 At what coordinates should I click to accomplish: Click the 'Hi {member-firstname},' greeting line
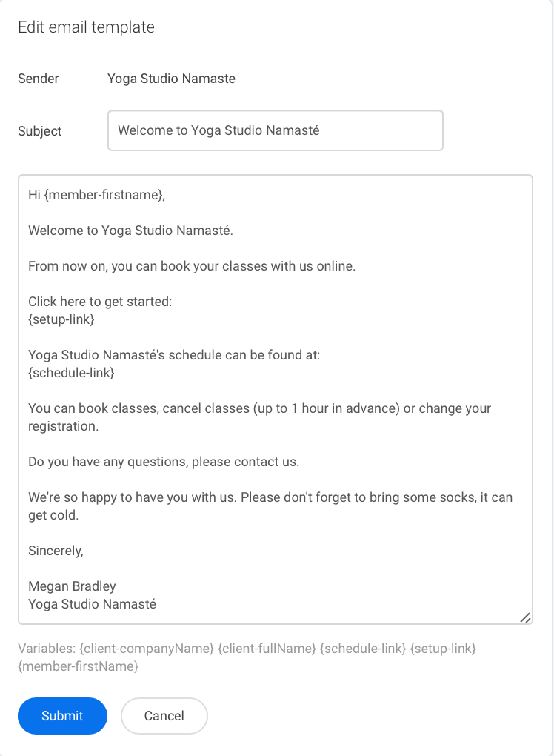97,195
